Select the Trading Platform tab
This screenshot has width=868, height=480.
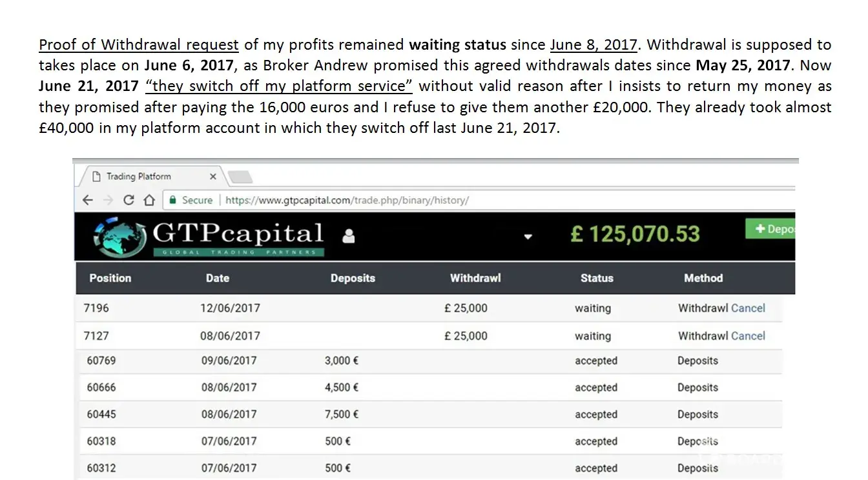coord(138,176)
